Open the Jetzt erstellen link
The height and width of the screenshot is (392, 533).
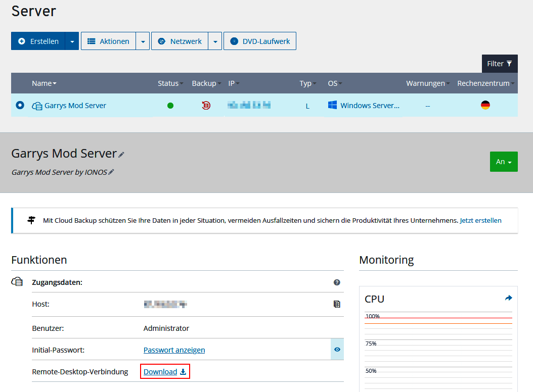(480, 220)
